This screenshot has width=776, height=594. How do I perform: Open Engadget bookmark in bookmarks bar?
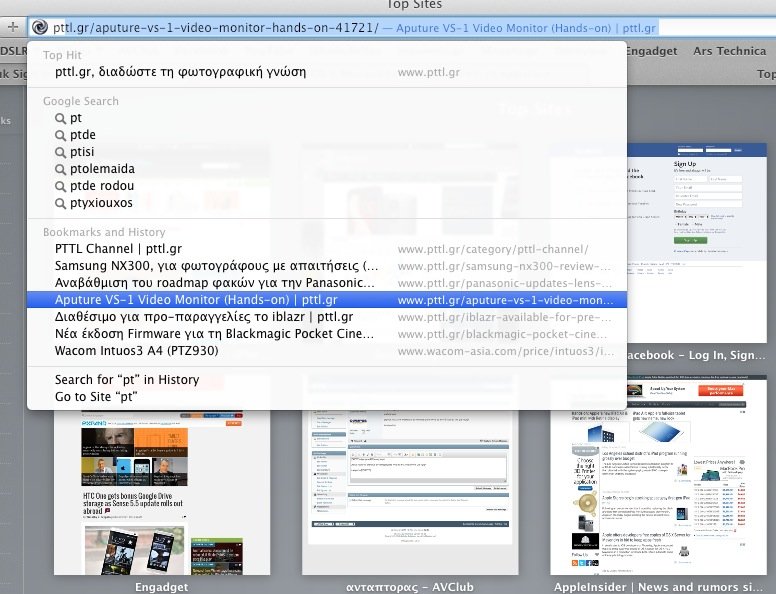coord(652,51)
